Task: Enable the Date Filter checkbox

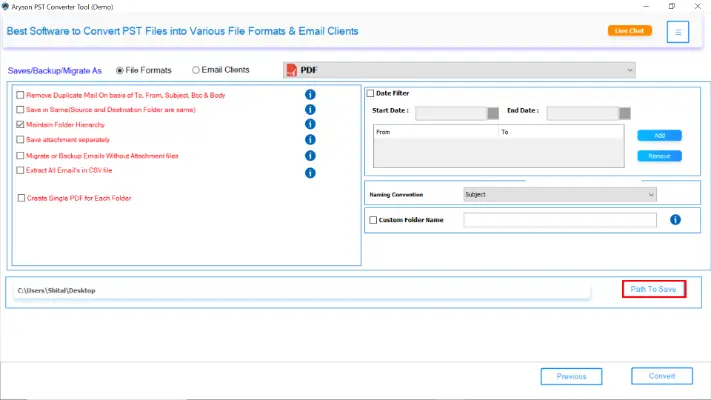Action: (x=371, y=93)
